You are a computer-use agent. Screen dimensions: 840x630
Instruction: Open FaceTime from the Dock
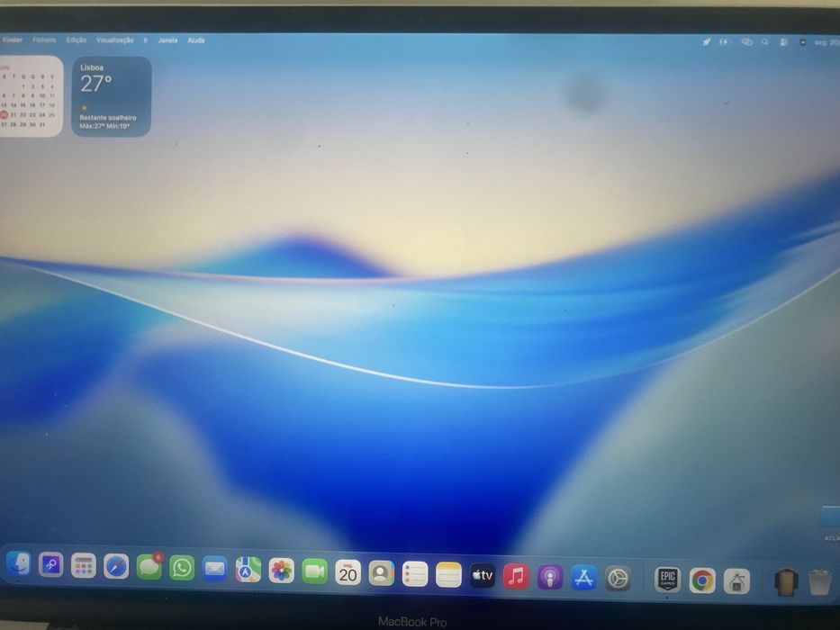(314, 571)
